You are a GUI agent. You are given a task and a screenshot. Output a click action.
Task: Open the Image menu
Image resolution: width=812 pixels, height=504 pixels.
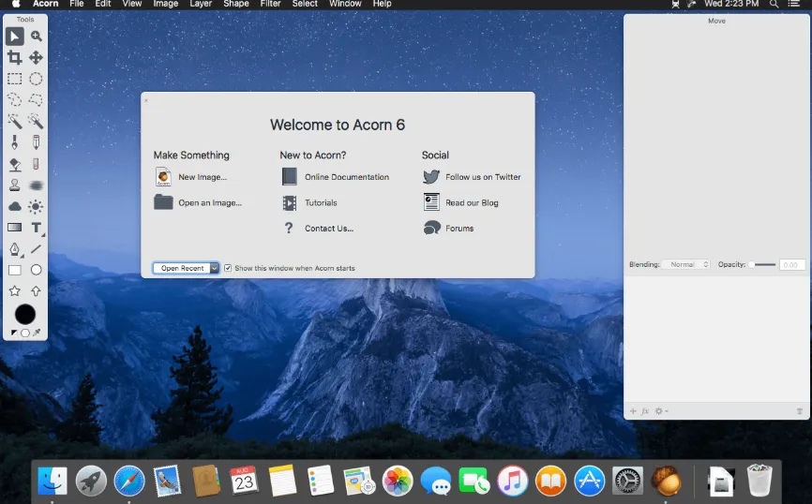click(x=166, y=4)
